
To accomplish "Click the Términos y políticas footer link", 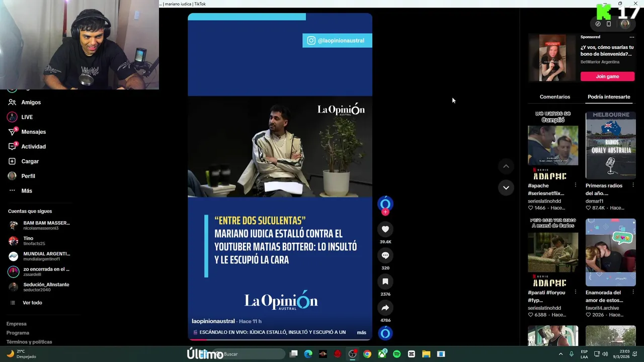I will (29, 342).
